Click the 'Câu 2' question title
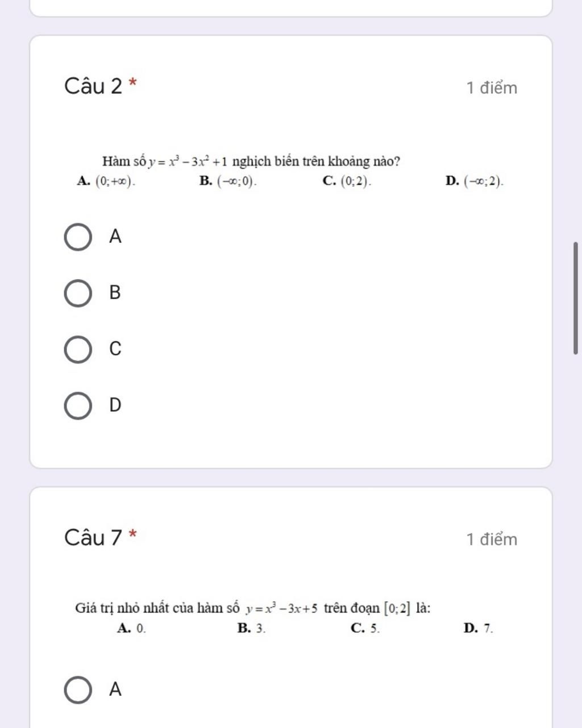This screenshot has width=582, height=728. (93, 86)
